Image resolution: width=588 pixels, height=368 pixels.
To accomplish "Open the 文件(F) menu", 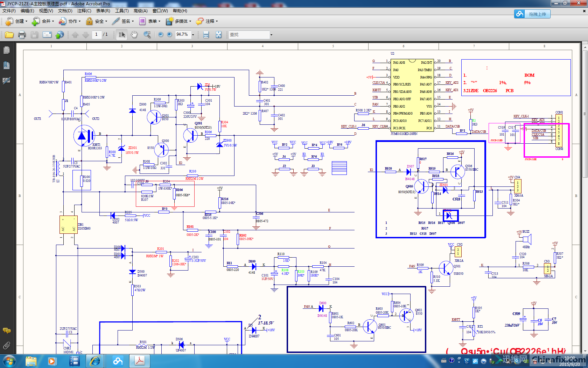I will [9, 11].
